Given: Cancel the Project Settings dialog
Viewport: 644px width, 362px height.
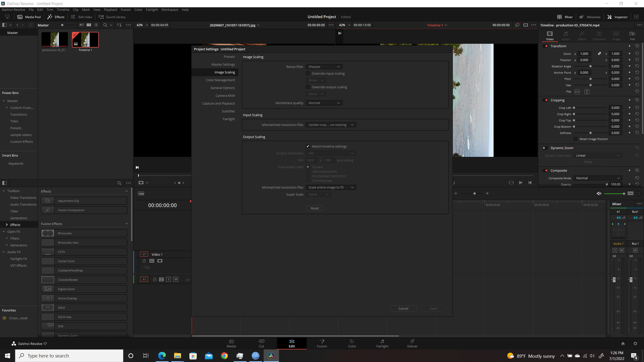Looking at the screenshot, I should click(403, 308).
